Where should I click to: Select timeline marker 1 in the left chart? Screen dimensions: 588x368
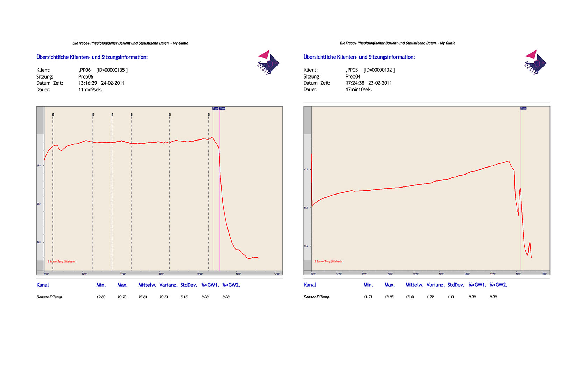coord(53,115)
